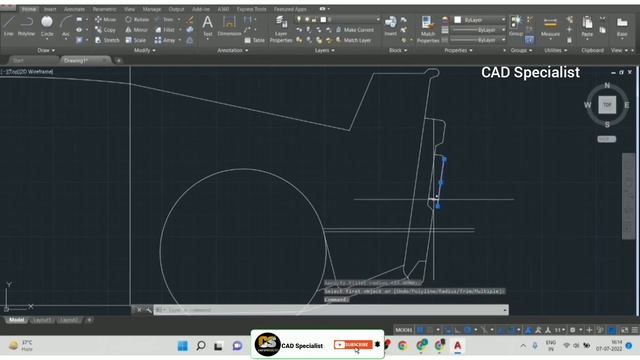Expand the Layers panel

[324, 50]
